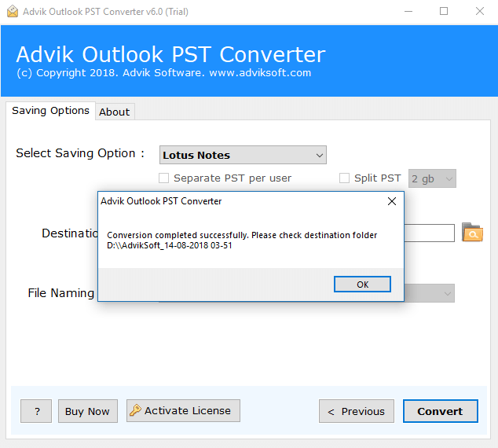Click the destination path input field
Screen dimensions: 498x448
(x=429, y=233)
